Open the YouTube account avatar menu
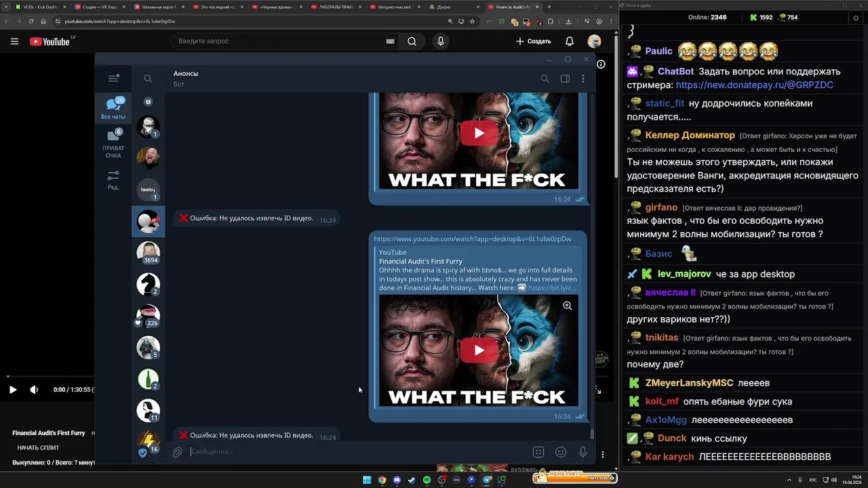 pos(594,41)
